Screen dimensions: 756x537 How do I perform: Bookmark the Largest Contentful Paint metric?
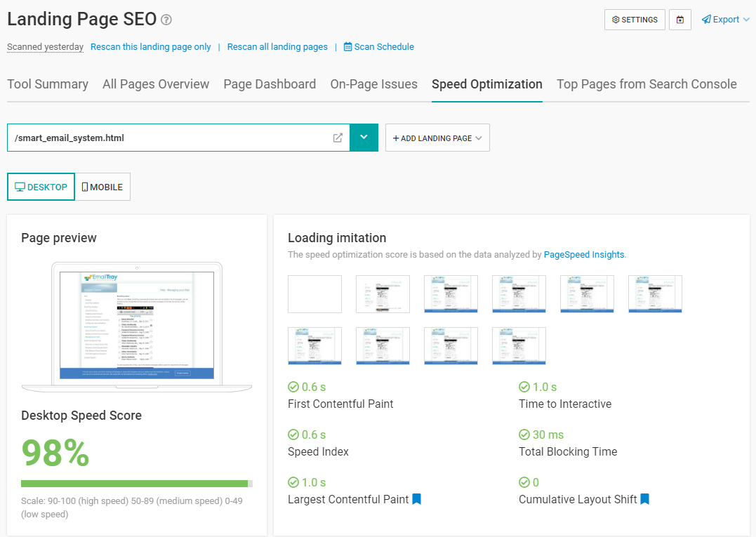pos(417,499)
